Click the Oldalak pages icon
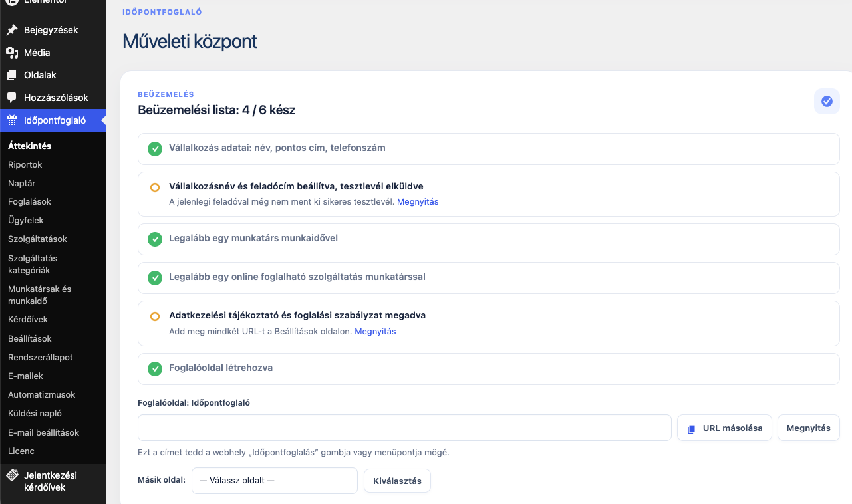852x504 pixels. coord(12,75)
